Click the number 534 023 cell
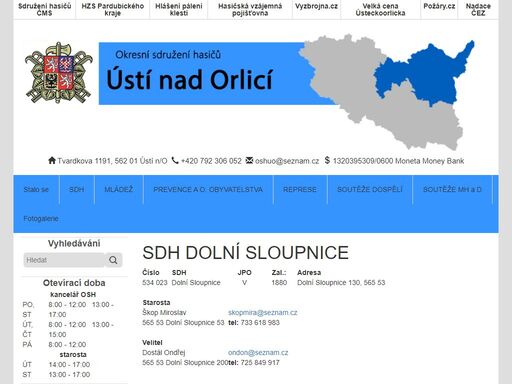 click(155, 283)
